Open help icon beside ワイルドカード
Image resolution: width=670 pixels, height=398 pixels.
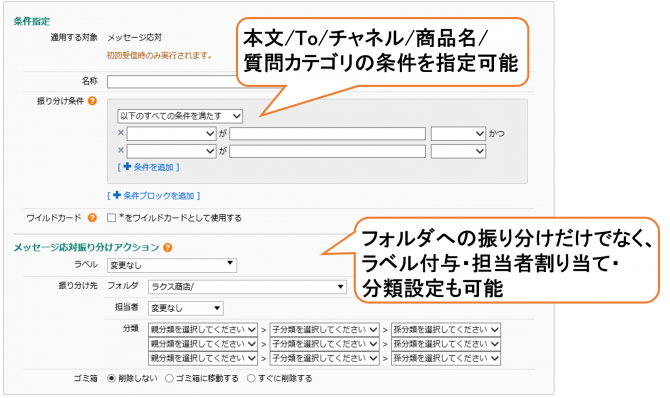click(x=92, y=218)
